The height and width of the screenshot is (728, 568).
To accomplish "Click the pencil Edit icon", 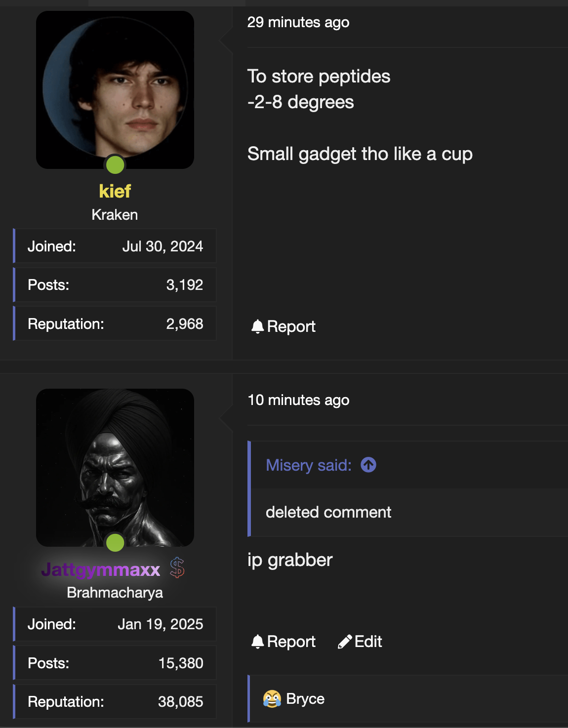I will [x=345, y=642].
